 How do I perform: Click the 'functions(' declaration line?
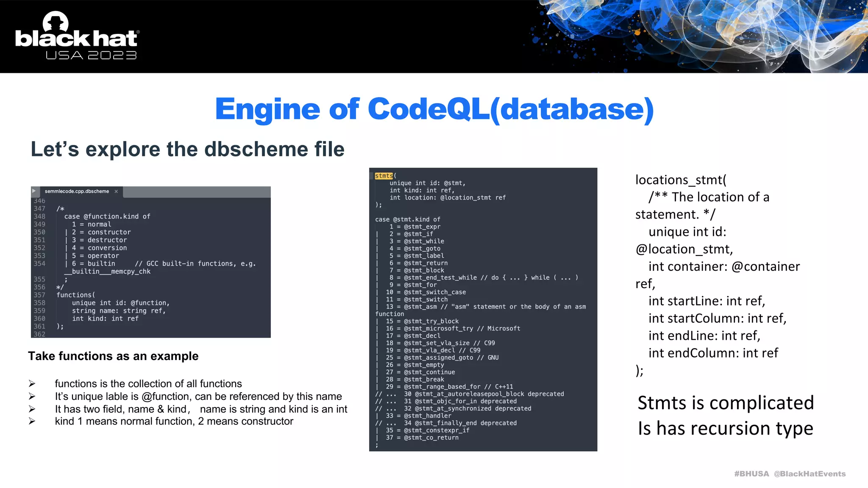point(76,295)
